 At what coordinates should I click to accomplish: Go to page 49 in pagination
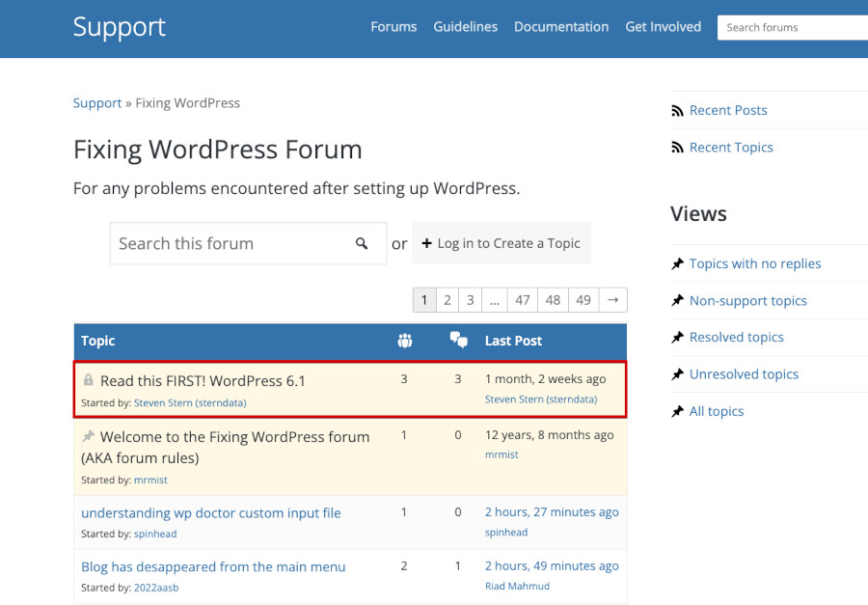[583, 300]
